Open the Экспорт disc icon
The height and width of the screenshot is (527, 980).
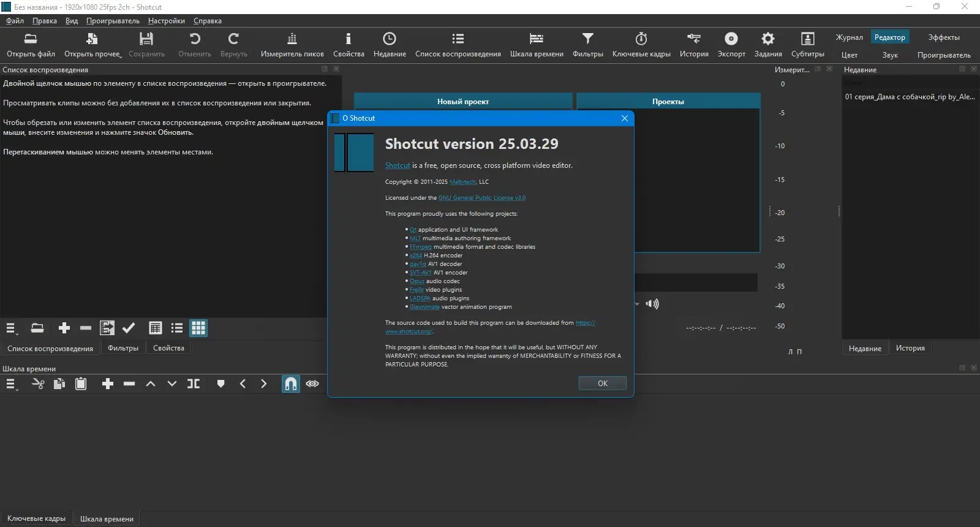point(731,39)
